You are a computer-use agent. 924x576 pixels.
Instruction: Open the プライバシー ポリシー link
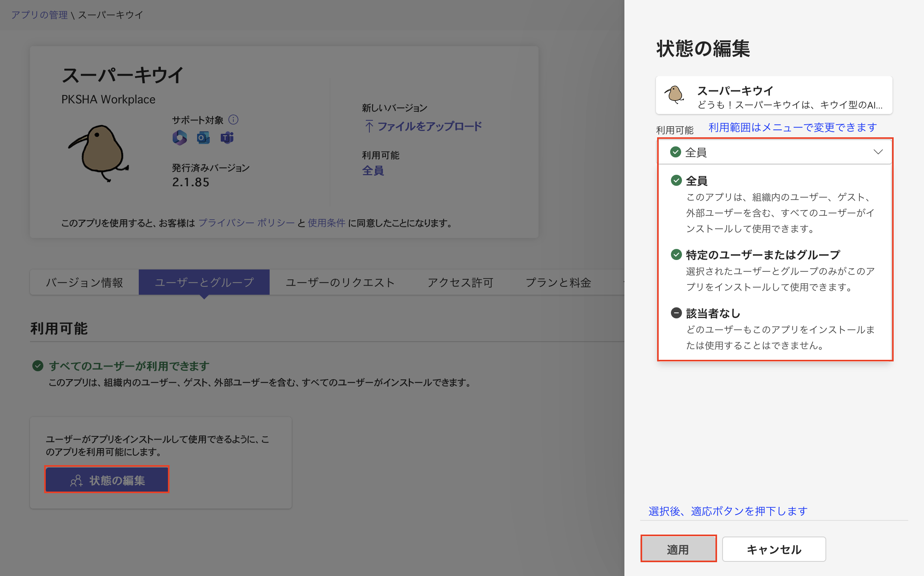tap(246, 223)
